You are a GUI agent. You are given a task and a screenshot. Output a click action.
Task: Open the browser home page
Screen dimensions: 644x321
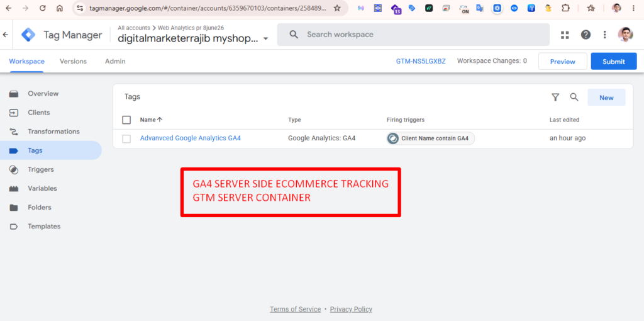click(60, 8)
